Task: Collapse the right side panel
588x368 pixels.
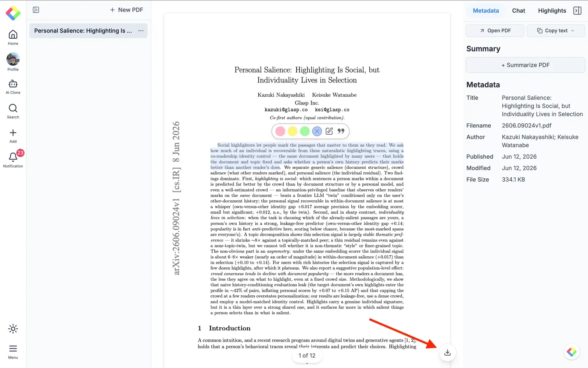Action: 577,11
